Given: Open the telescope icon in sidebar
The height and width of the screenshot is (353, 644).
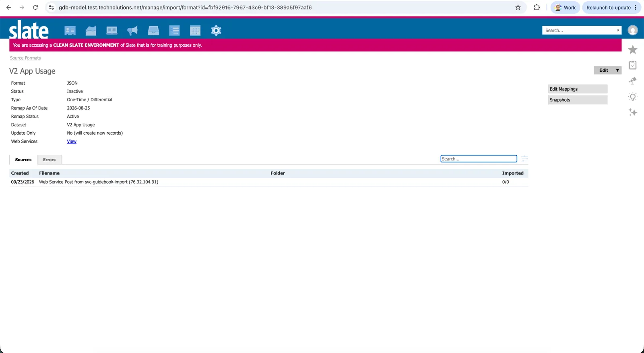Looking at the screenshot, I should point(633,81).
